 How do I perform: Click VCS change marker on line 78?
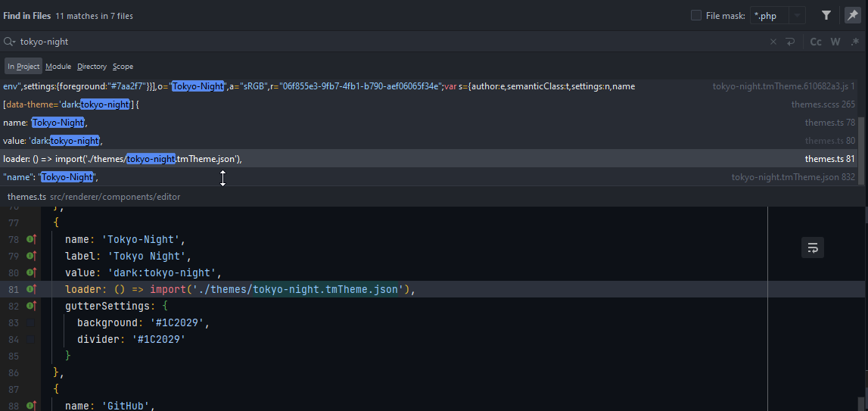click(31, 240)
